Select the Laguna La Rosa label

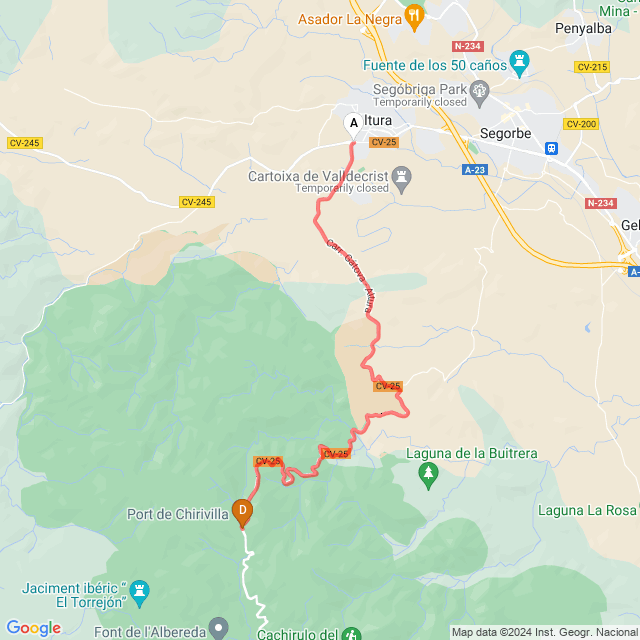[587, 510]
